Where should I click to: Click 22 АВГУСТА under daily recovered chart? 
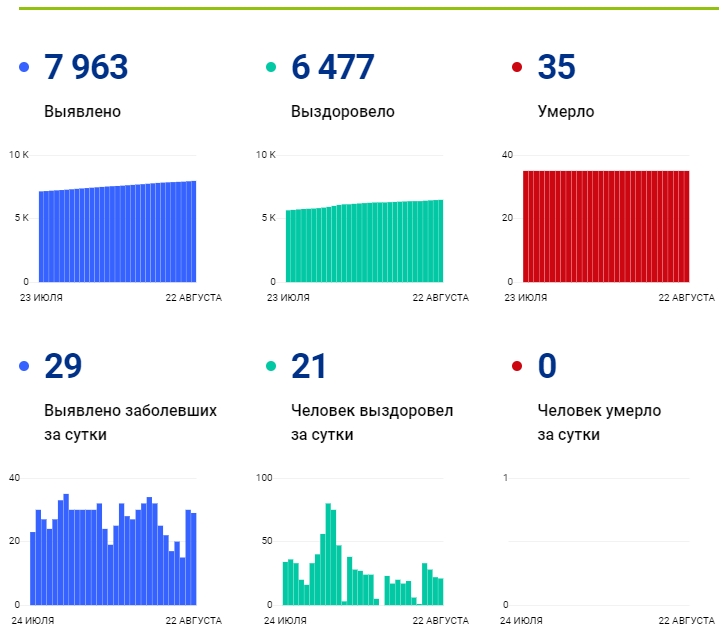[440, 620]
